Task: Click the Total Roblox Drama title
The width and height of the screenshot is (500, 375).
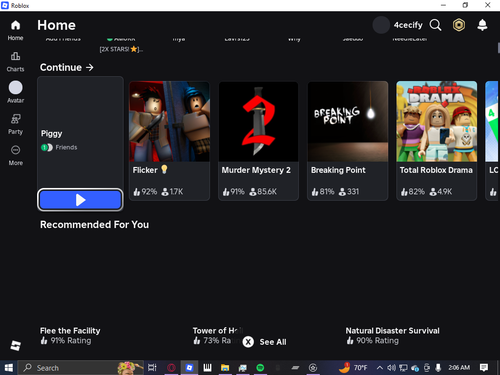Action: coord(436,170)
